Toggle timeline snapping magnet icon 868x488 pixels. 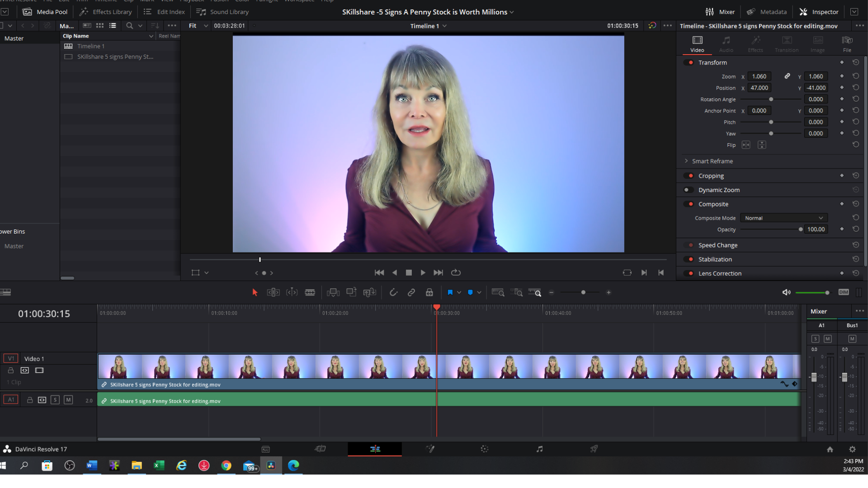click(x=393, y=292)
